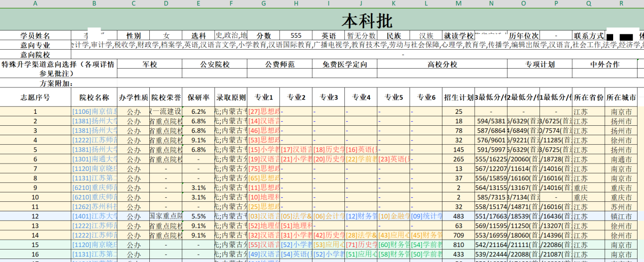Click major cell [16]英语

click(x=362, y=150)
